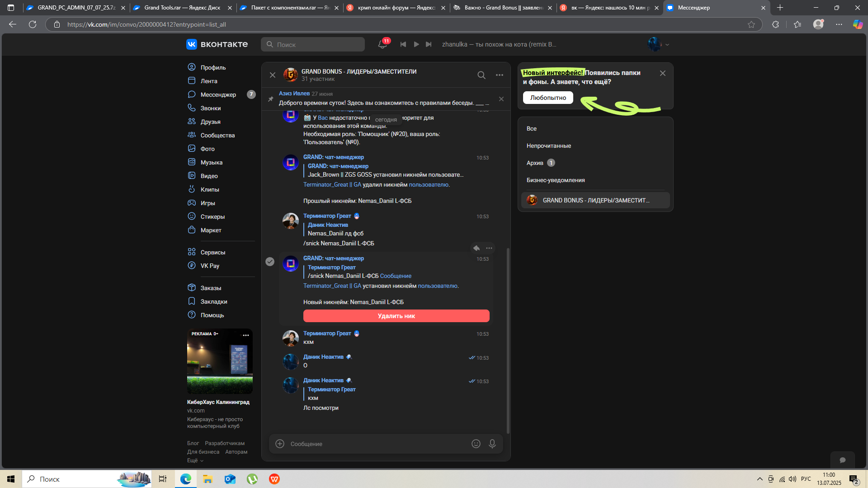The height and width of the screenshot is (488, 868).
Task: Click the Помощь question icon
Action: (x=192, y=315)
